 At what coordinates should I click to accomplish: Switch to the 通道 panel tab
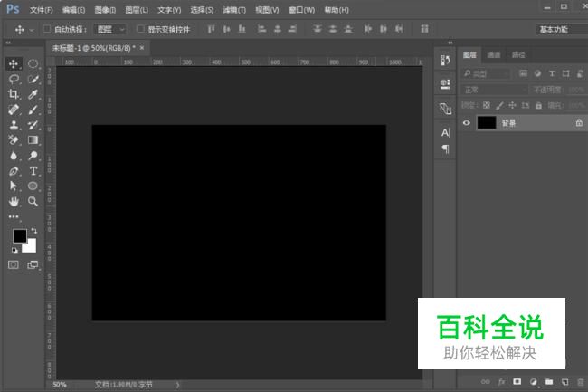pyautogui.click(x=494, y=55)
